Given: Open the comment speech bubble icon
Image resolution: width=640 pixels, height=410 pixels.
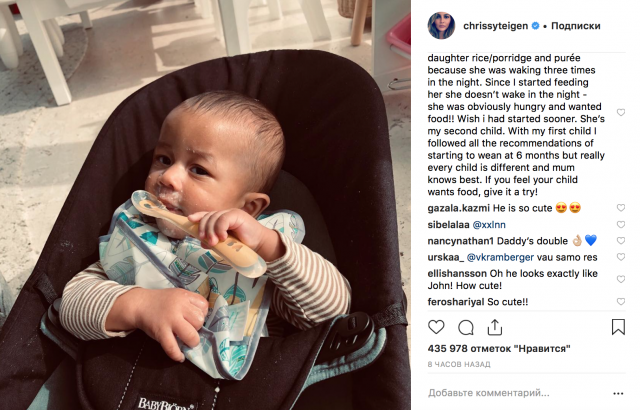Looking at the screenshot, I should coord(466,327).
